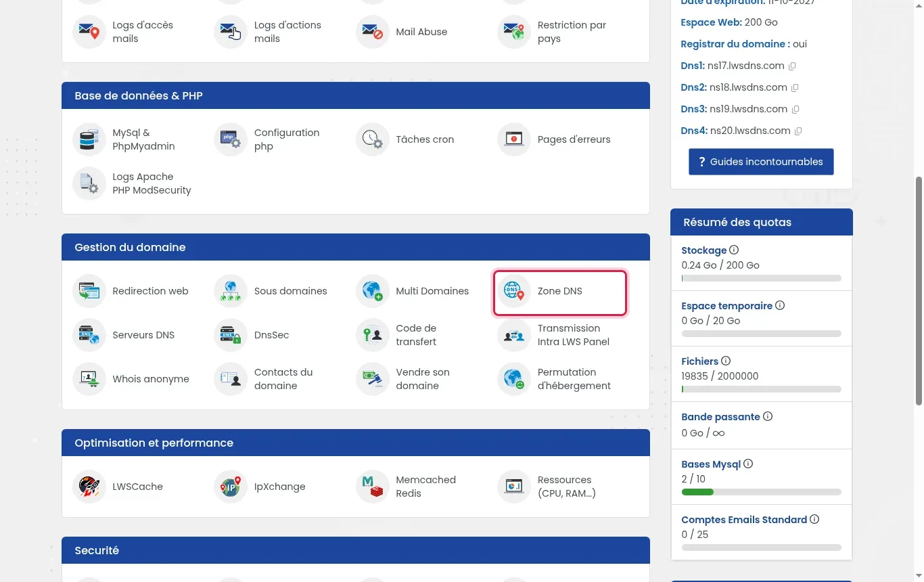
Task: Open Configuration php icon
Action: coord(231,139)
